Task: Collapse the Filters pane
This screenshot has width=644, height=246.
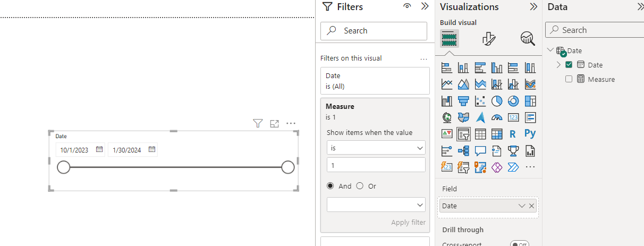Action: point(425,6)
